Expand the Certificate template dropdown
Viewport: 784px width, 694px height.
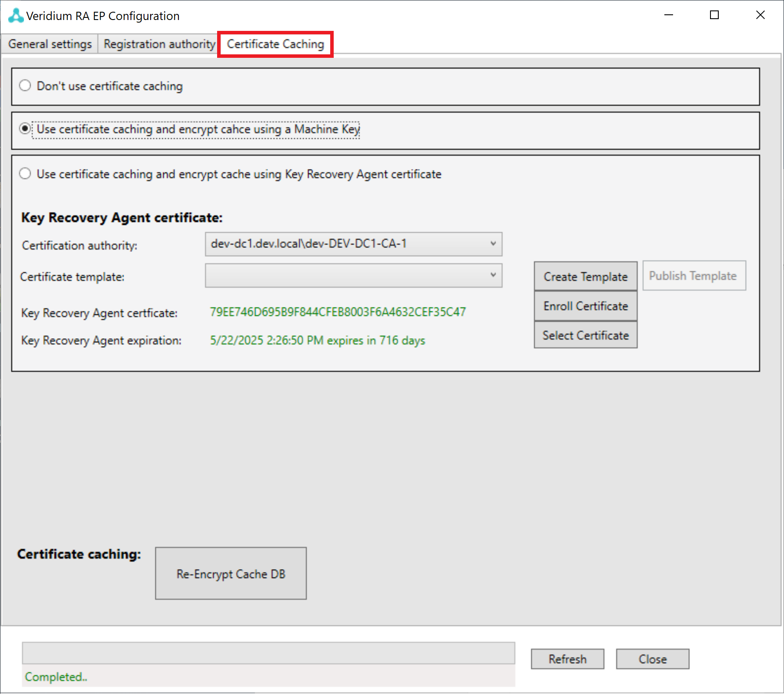coord(353,275)
